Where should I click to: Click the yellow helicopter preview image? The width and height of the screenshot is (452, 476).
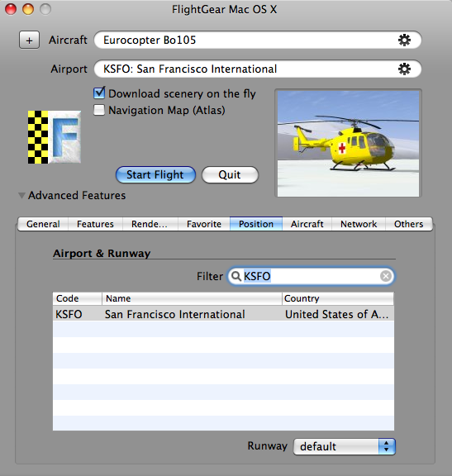[348, 143]
